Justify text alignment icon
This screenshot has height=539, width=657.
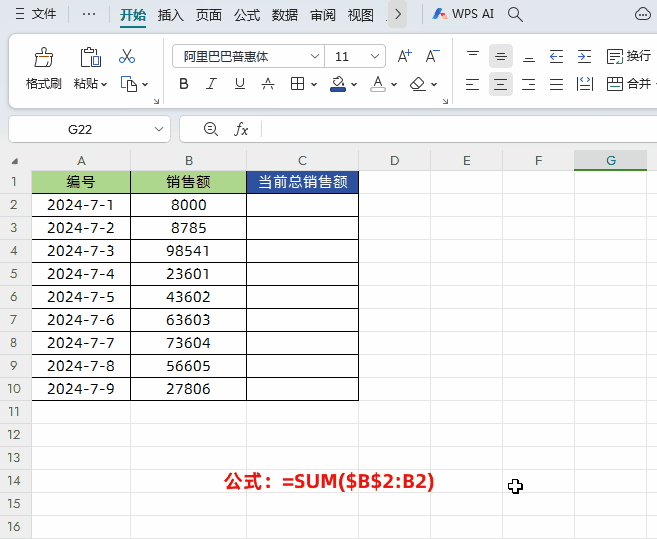point(556,84)
